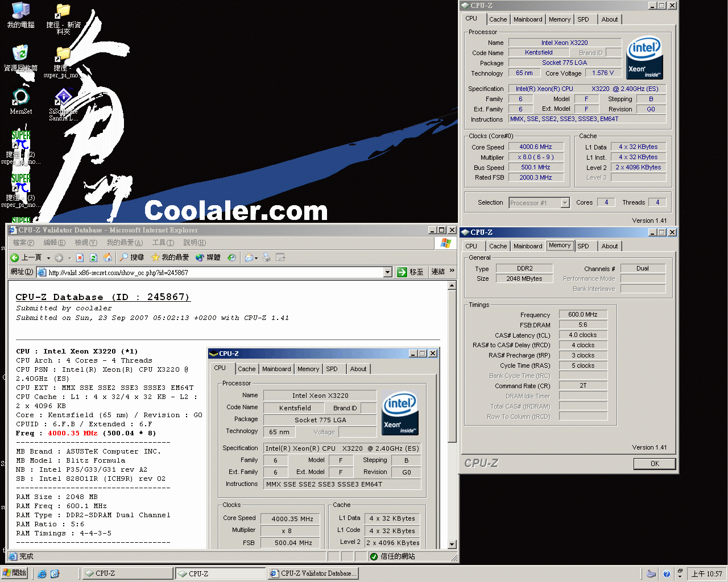Expand the Mail button dropdown arrow
This screenshot has width=728, height=582.
click(x=257, y=258)
